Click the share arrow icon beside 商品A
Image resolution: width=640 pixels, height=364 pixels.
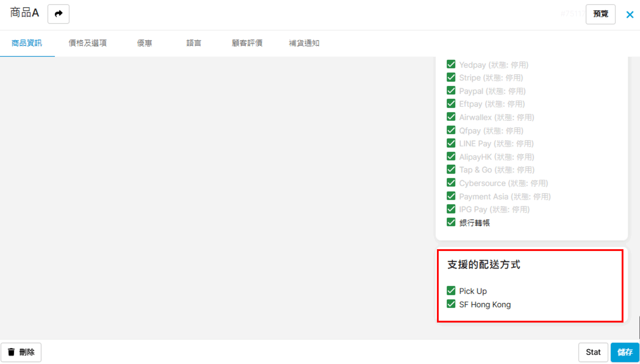58,14
